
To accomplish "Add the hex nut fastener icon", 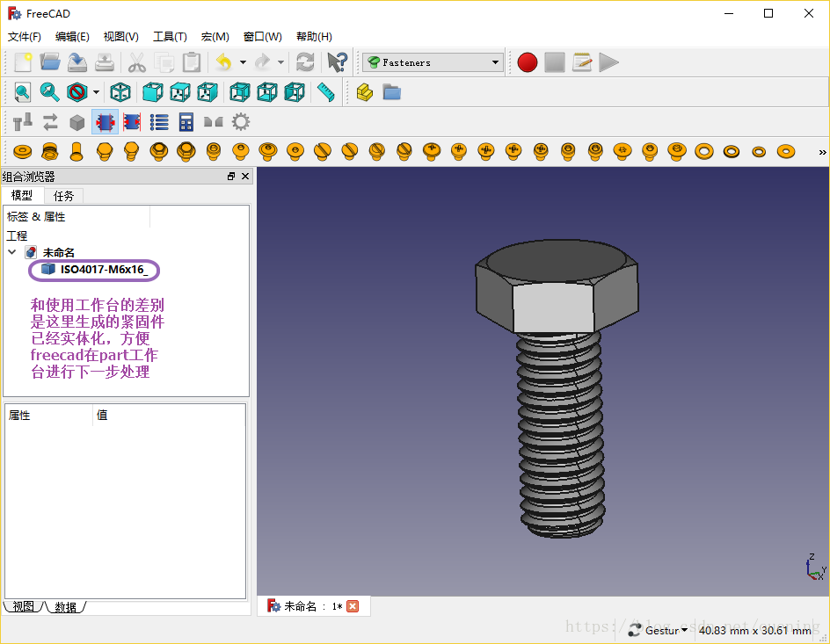I will [50, 152].
